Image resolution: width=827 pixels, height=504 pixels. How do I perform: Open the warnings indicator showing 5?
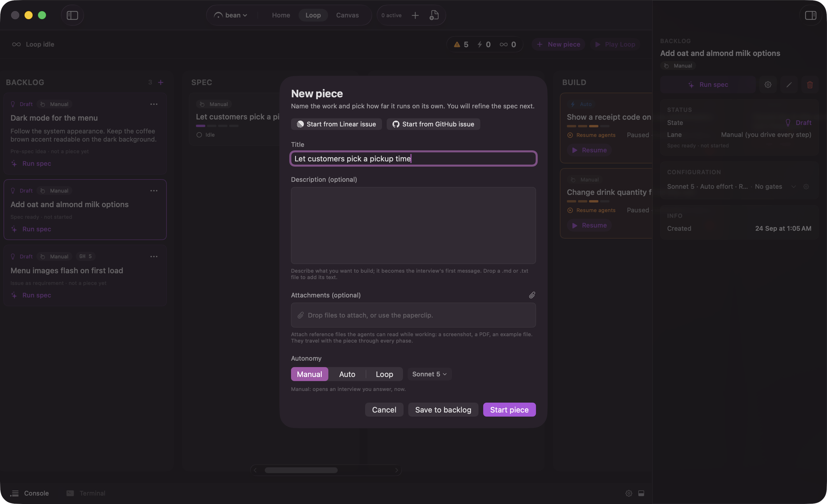(461, 45)
